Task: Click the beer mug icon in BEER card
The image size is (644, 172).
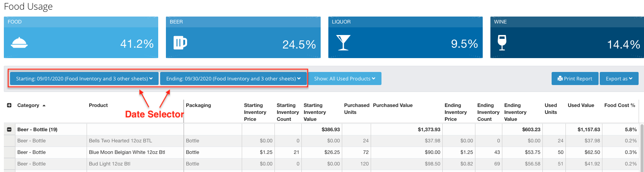Action: click(180, 42)
